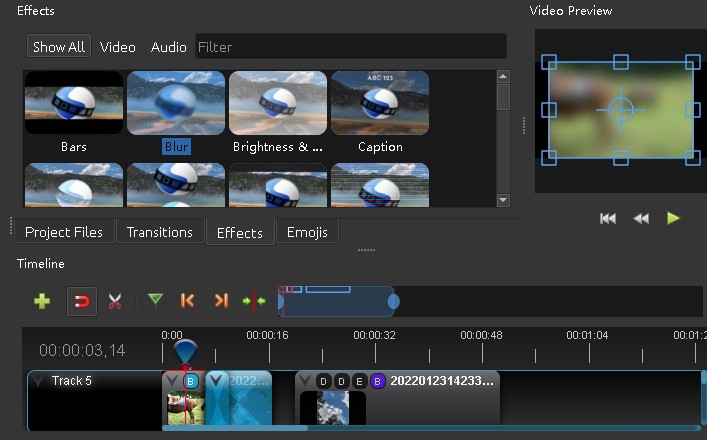Click blue B effect badge on first clip
This screenshot has height=440, width=707.
pyautogui.click(x=191, y=381)
